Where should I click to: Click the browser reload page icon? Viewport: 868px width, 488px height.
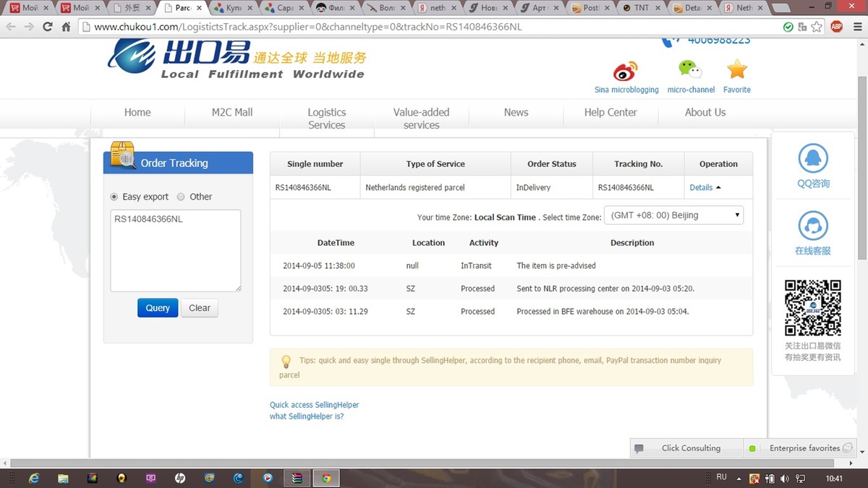[48, 27]
